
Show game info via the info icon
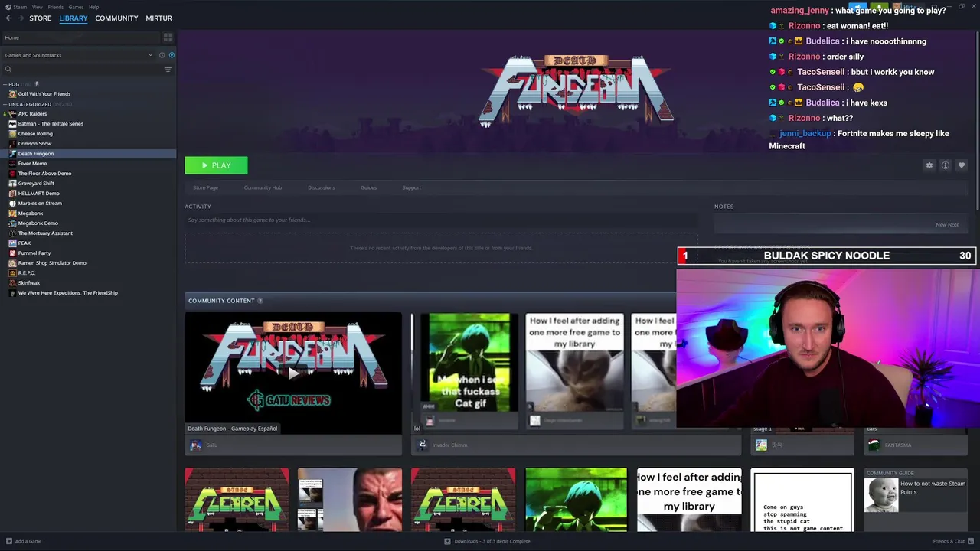click(946, 165)
